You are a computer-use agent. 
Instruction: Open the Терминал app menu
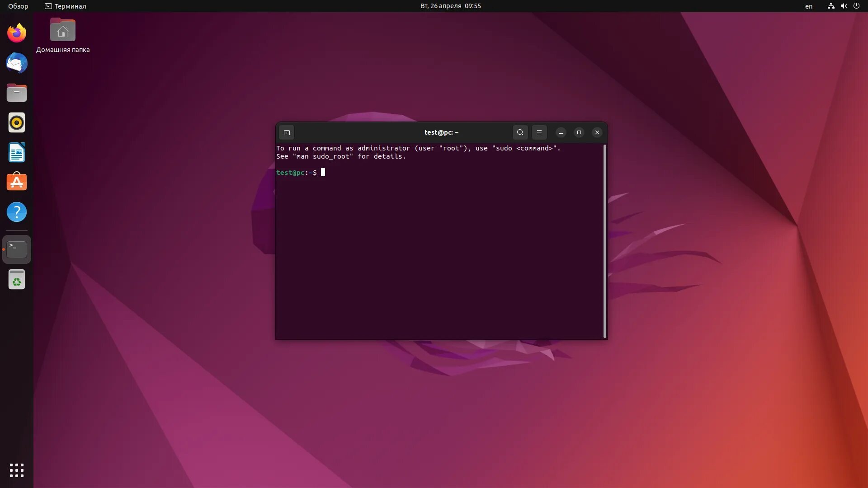click(66, 6)
